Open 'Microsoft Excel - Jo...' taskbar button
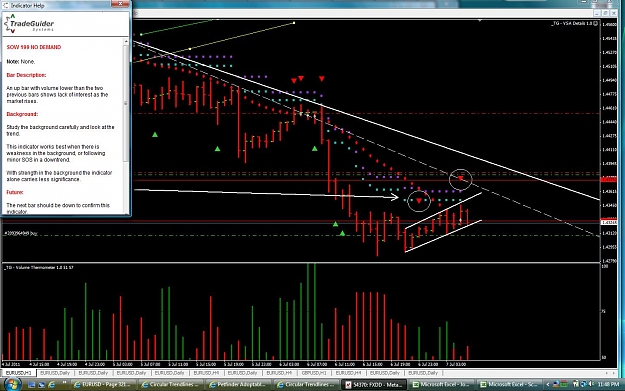 click(x=443, y=385)
